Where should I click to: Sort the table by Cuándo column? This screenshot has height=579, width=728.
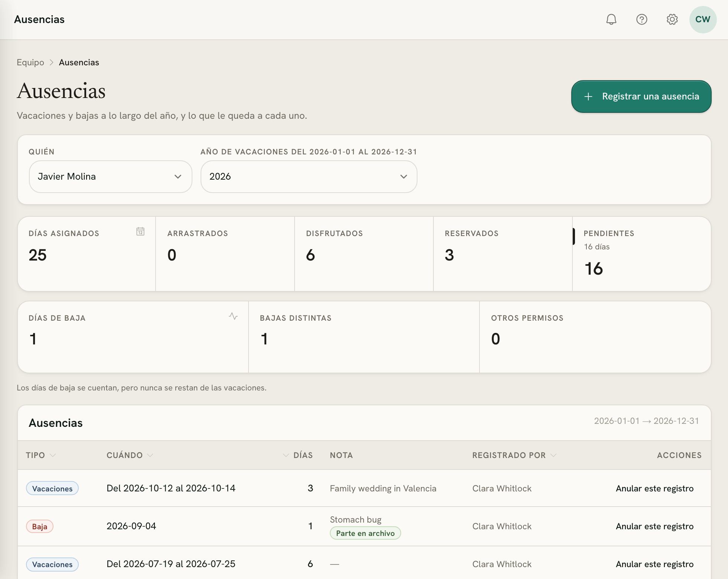click(130, 455)
